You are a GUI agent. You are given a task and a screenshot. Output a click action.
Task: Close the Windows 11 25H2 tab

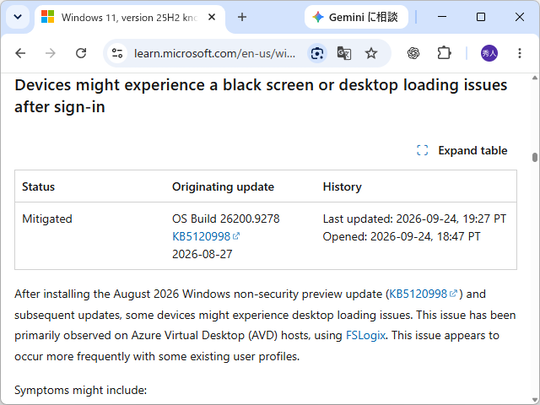[212, 17]
